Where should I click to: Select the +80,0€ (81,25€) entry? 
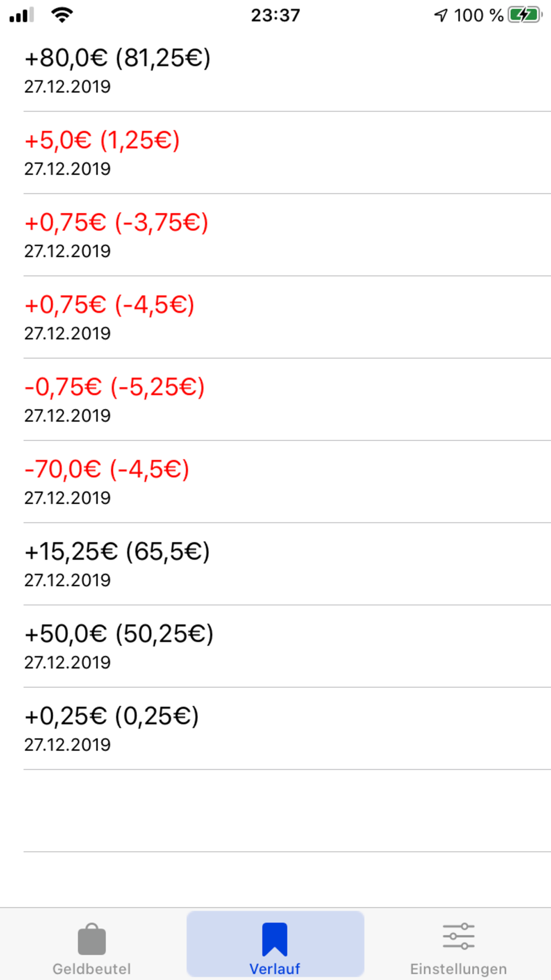pyautogui.click(x=117, y=58)
